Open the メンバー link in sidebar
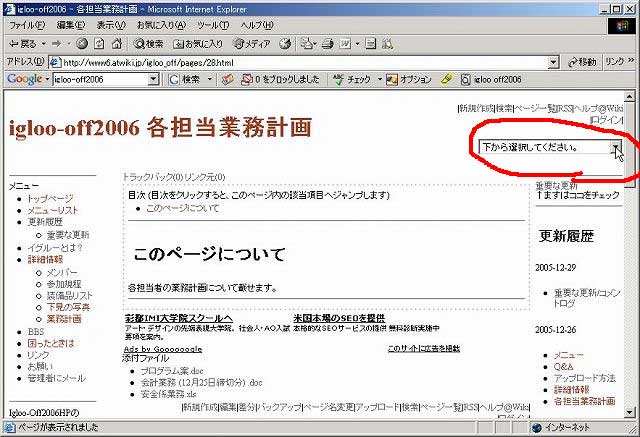The image size is (640, 437). [62, 273]
